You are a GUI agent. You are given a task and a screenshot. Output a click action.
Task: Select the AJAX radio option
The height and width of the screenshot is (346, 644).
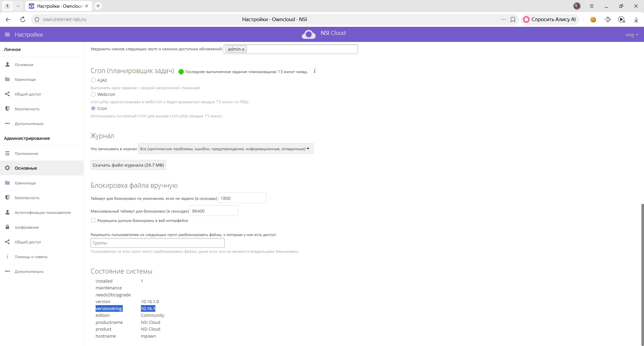click(93, 80)
